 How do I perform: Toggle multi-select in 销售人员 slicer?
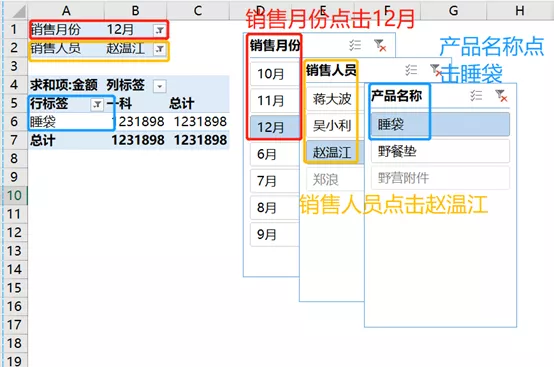pos(411,70)
